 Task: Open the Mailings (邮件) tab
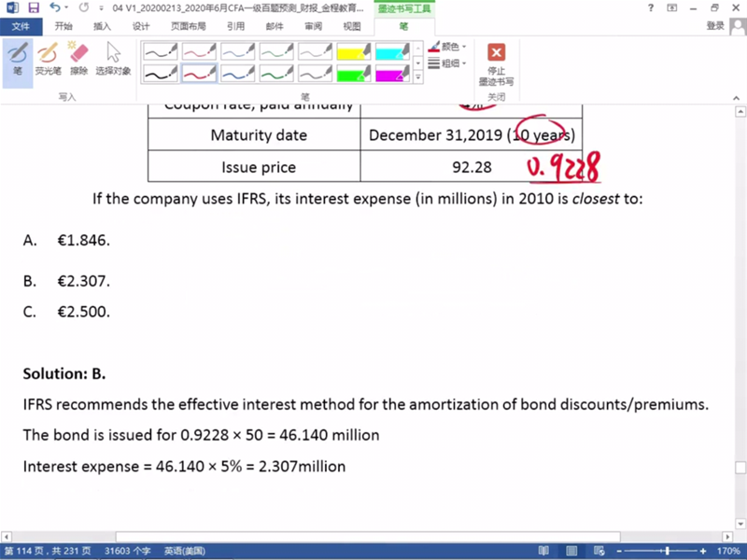pyautogui.click(x=275, y=26)
